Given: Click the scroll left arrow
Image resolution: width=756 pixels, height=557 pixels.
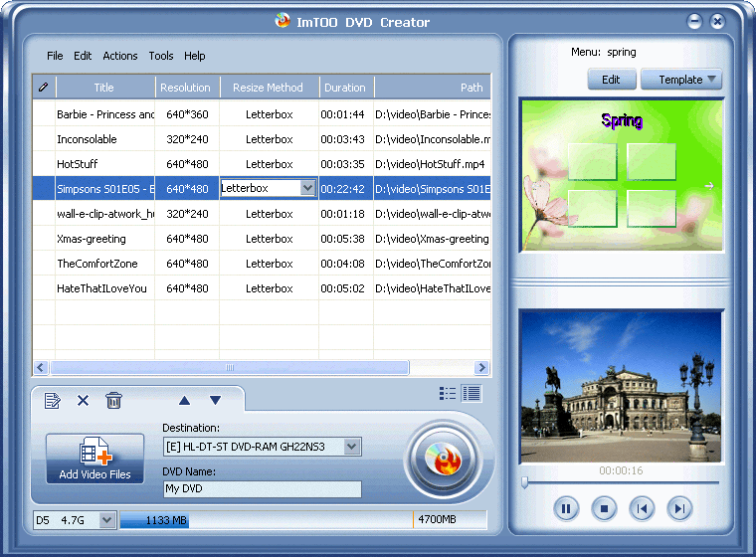Looking at the screenshot, I should point(41,368).
